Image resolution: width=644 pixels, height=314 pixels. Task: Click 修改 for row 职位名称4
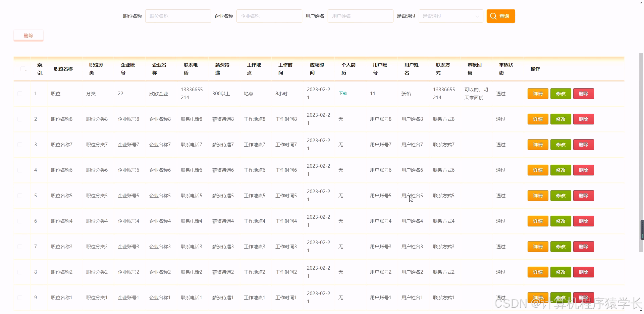(560, 221)
